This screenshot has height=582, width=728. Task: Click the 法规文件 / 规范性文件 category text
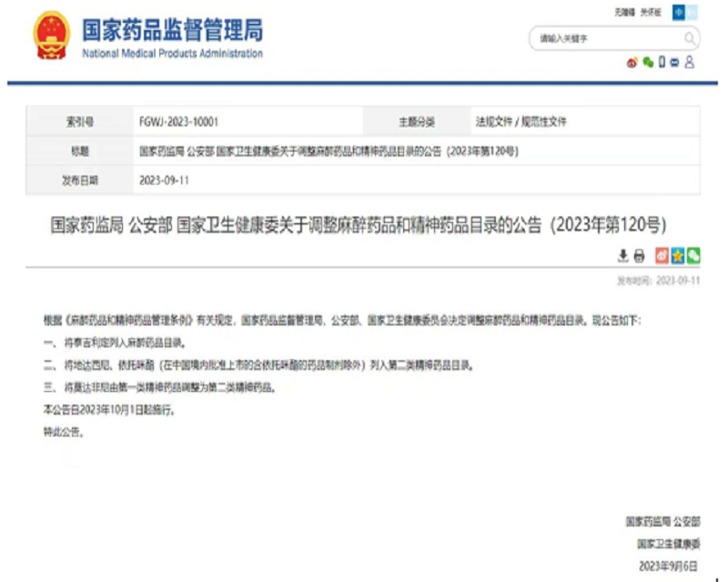[521, 121]
